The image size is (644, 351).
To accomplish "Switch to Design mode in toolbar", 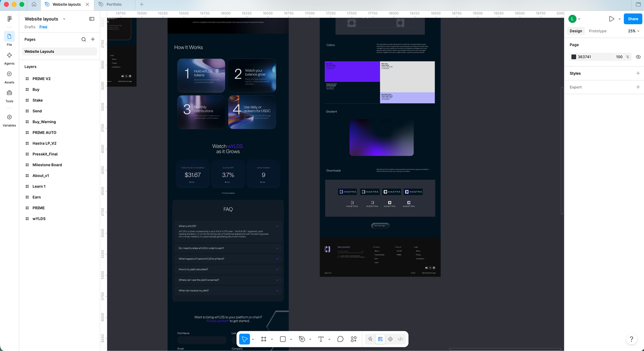I will point(380,339).
